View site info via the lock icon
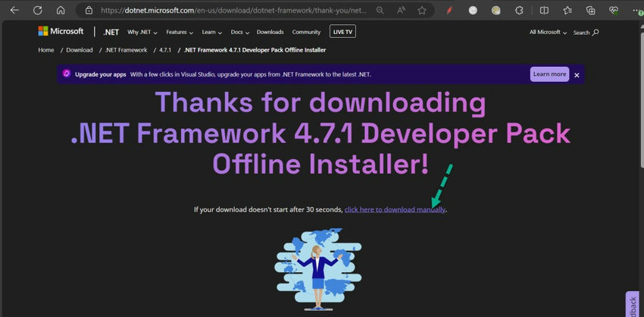Viewport: 644px width, 317px height. (89, 11)
